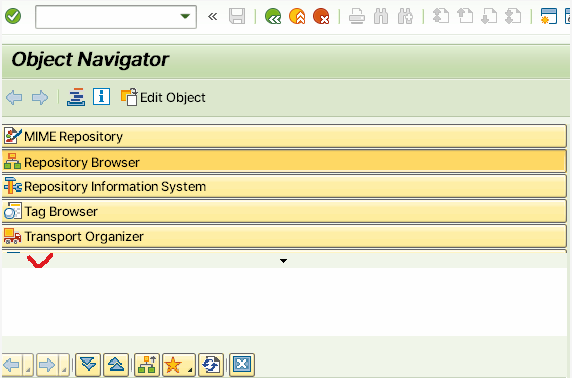The height and width of the screenshot is (378, 572).
Task: Click the orange Exit icon
Action: pos(297,16)
